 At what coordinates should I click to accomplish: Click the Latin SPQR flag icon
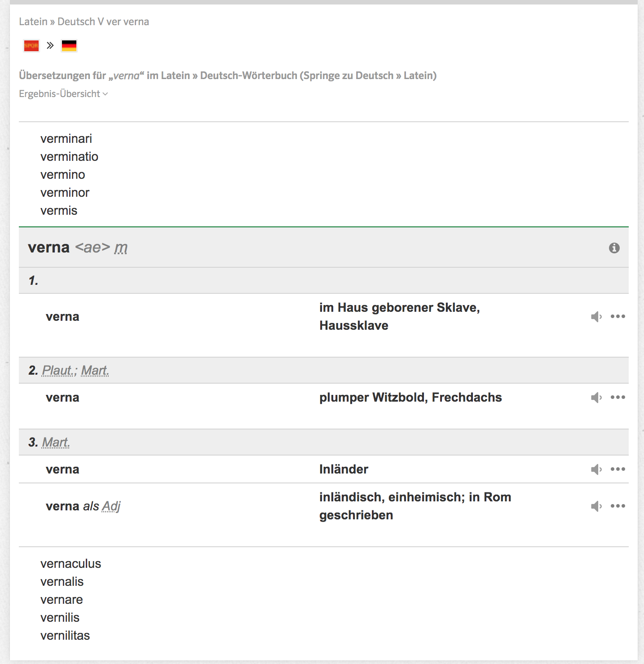[31, 45]
